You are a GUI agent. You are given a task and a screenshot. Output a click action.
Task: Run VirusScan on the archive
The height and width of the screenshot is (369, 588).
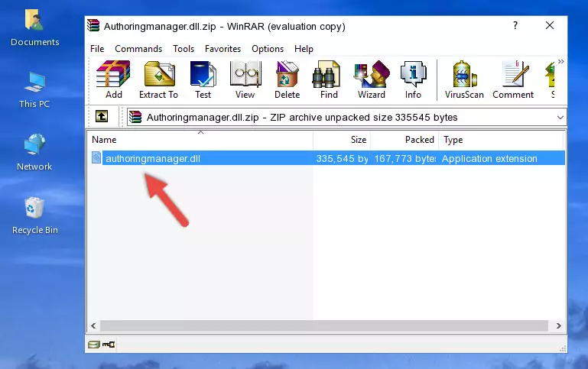464,79
